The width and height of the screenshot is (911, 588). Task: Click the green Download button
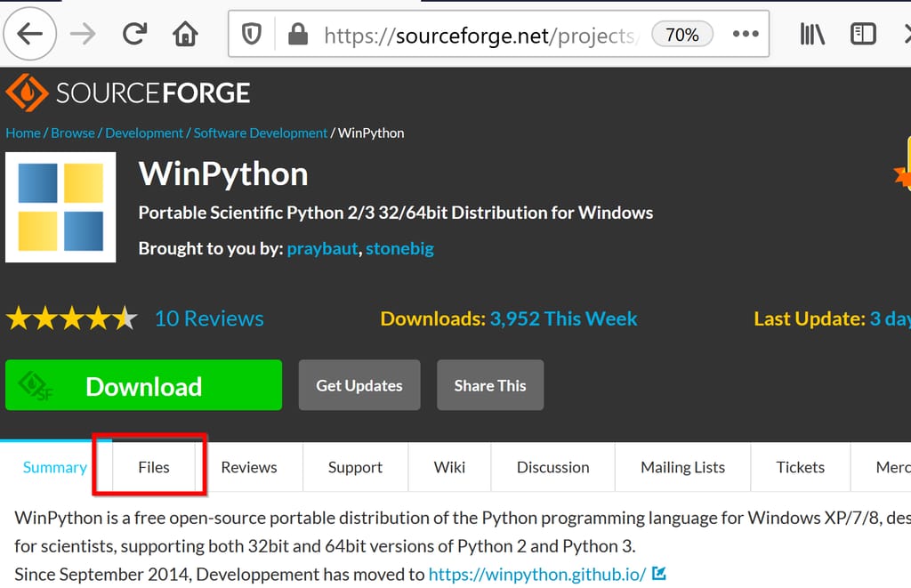point(143,385)
